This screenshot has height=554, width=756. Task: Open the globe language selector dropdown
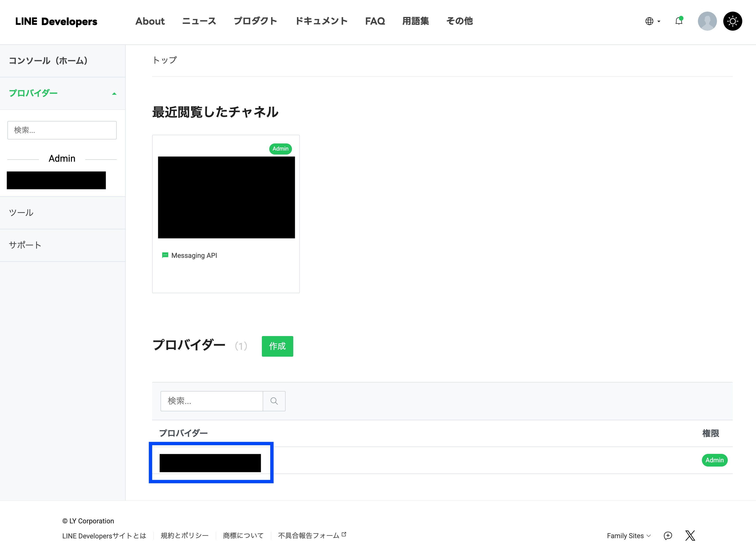pos(653,21)
